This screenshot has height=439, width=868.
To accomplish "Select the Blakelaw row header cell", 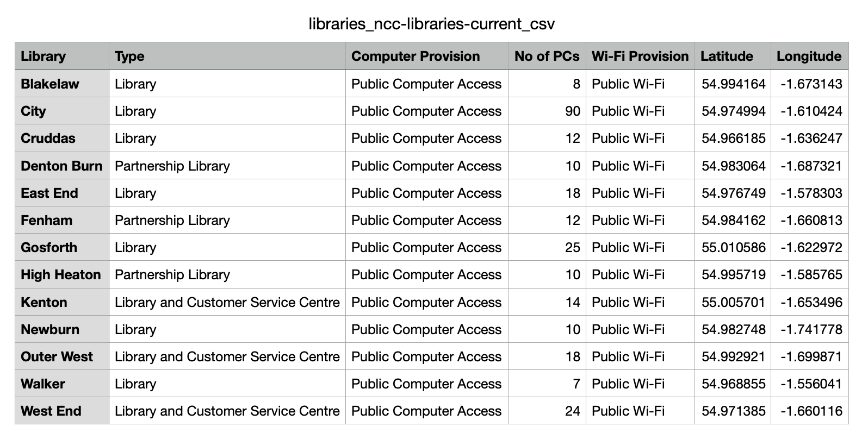I will [62, 84].
